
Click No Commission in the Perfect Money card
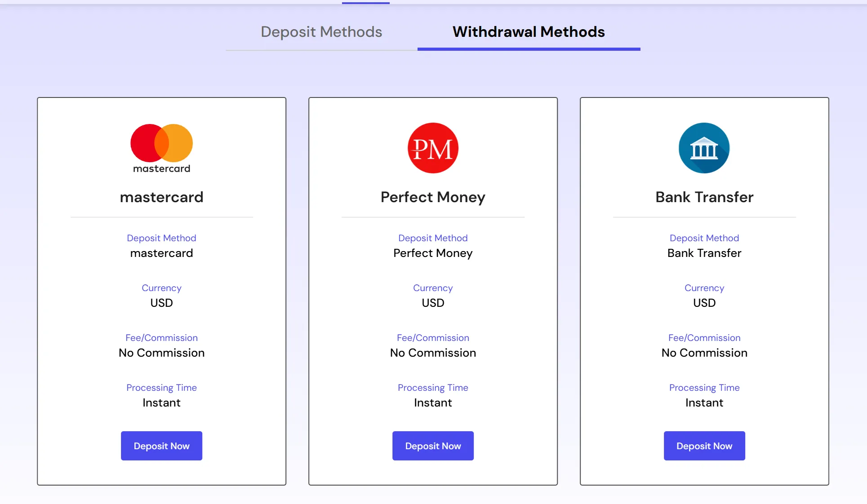(x=433, y=353)
